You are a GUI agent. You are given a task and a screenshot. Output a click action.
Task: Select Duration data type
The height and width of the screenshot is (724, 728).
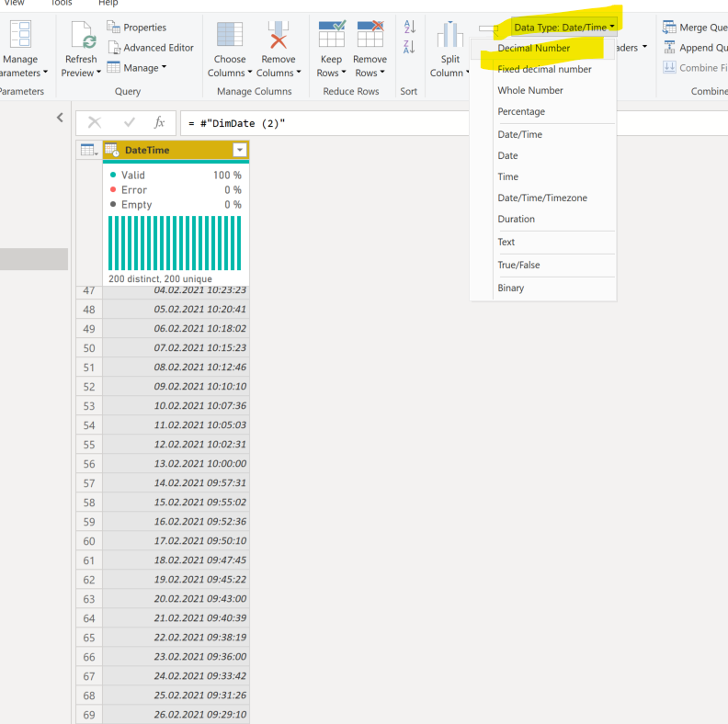point(542,219)
